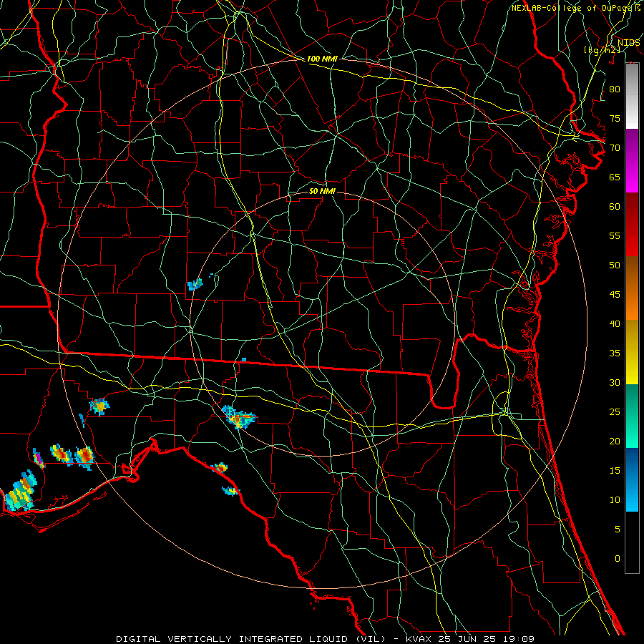Click the "45" scale value

tap(615, 295)
